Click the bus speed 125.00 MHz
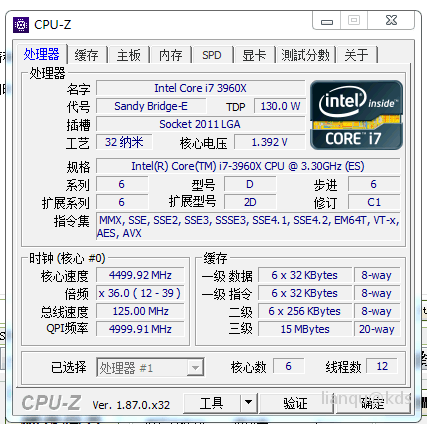The height and width of the screenshot is (424, 427). 140,311
